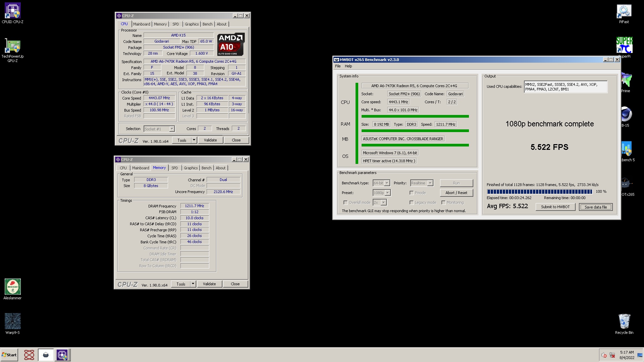Open Graphics tab in top CPU-Z window

pyautogui.click(x=192, y=24)
